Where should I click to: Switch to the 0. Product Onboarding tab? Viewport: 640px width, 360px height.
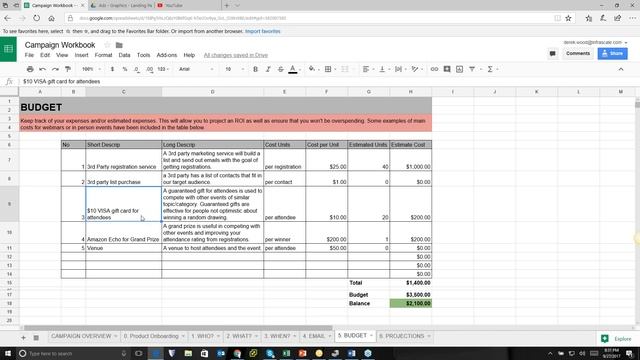point(151,336)
